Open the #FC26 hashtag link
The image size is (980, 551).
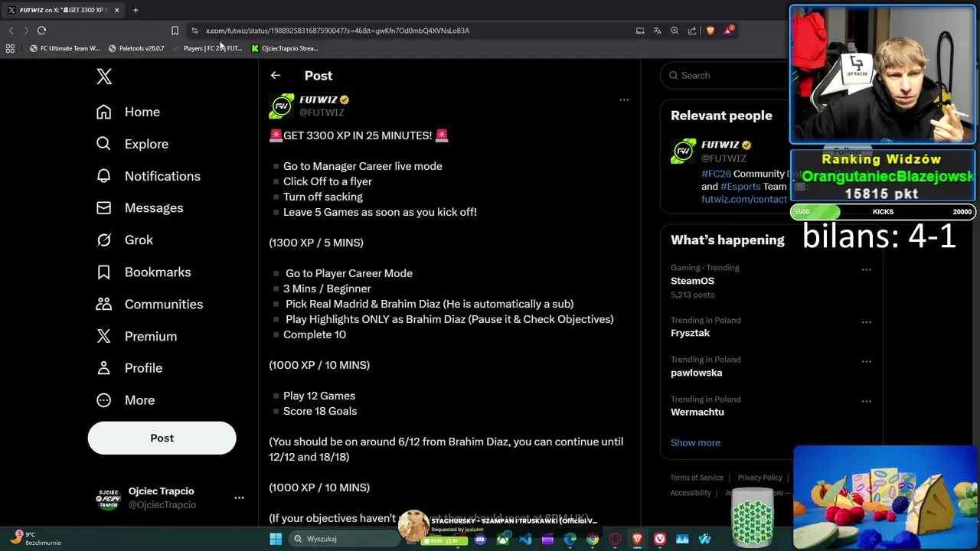click(x=716, y=174)
